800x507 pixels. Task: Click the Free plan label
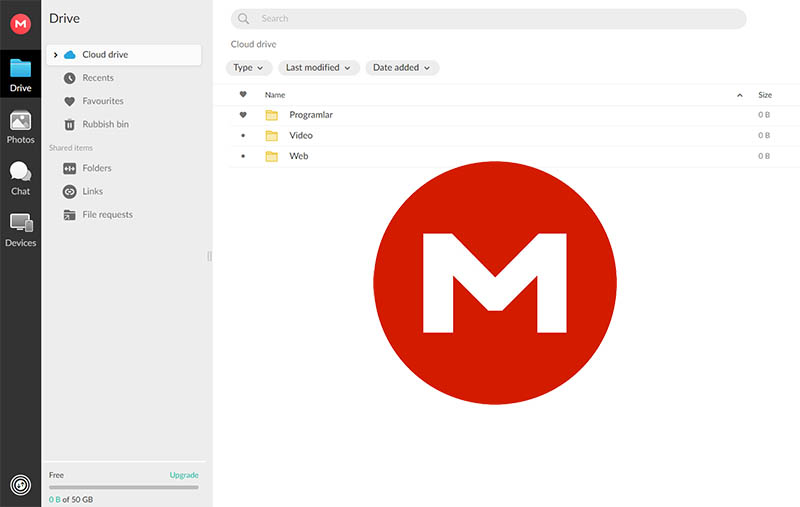pyautogui.click(x=56, y=475)
